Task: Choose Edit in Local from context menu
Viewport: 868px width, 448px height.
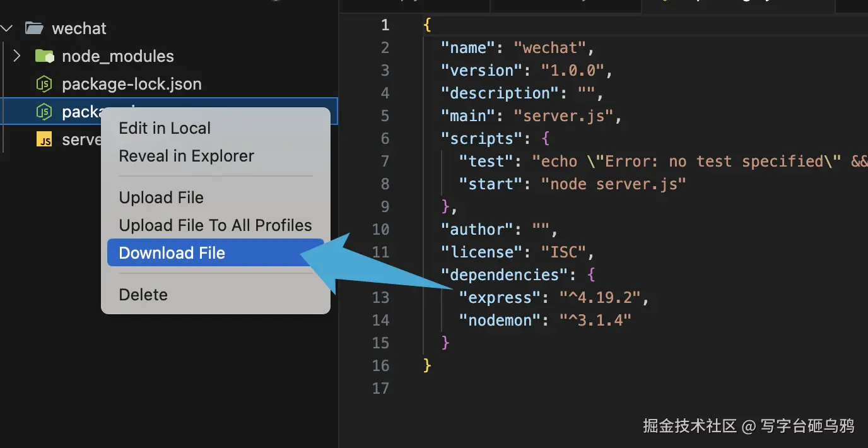Action: 165,128
